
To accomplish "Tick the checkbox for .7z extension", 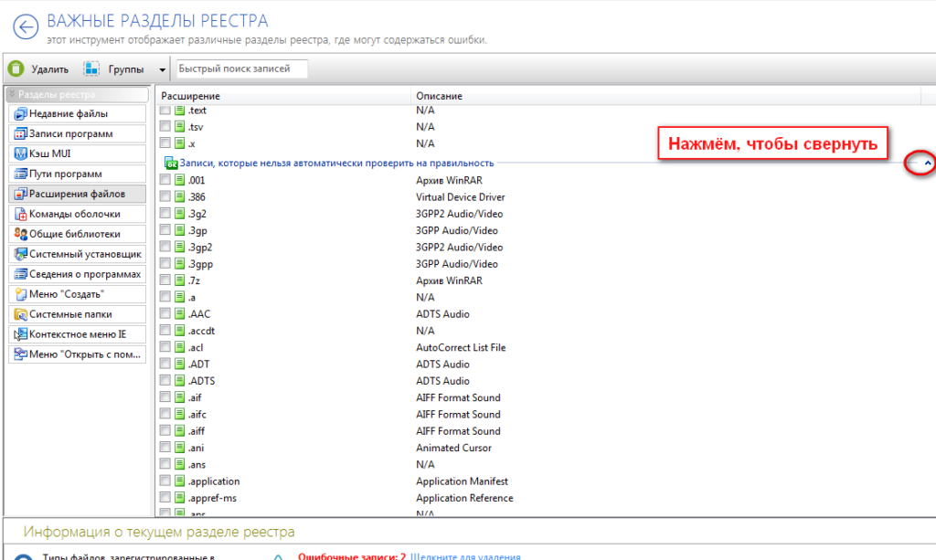I will 165,280.
